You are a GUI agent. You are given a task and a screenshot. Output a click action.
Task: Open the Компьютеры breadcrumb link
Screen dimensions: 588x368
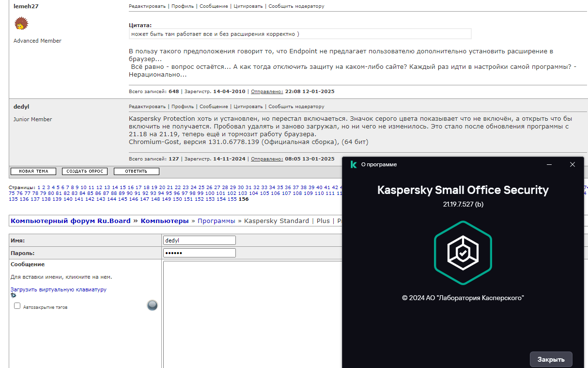[x=165, y=221]
